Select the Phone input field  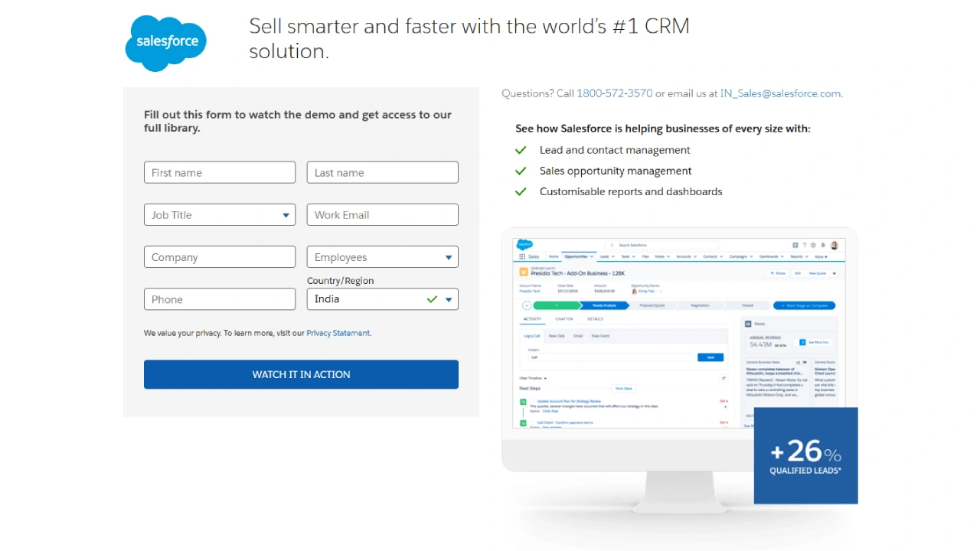pos(220,298)
